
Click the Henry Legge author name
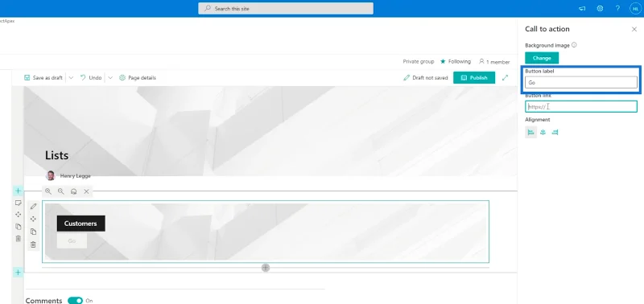[75, 175]
